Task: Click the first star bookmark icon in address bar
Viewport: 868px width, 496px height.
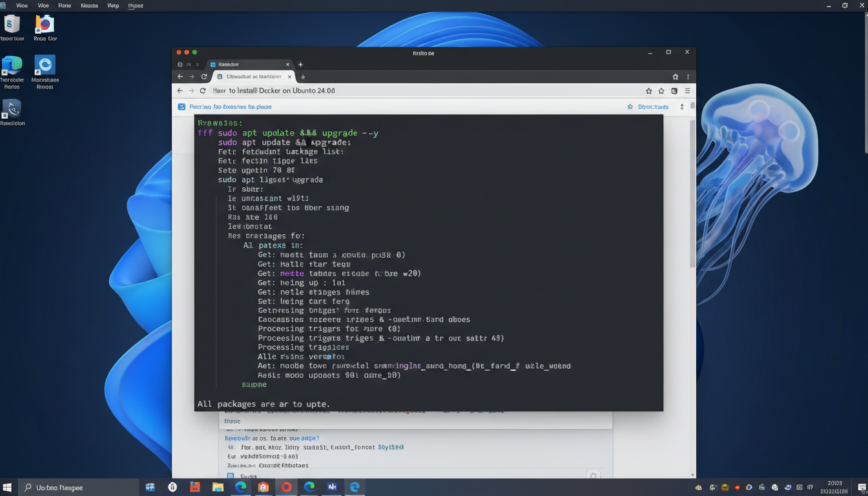Action: 648,91
